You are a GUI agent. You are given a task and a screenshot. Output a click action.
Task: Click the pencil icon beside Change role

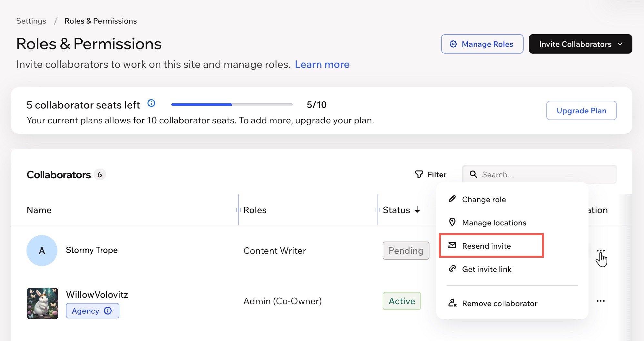coord(452,199)
